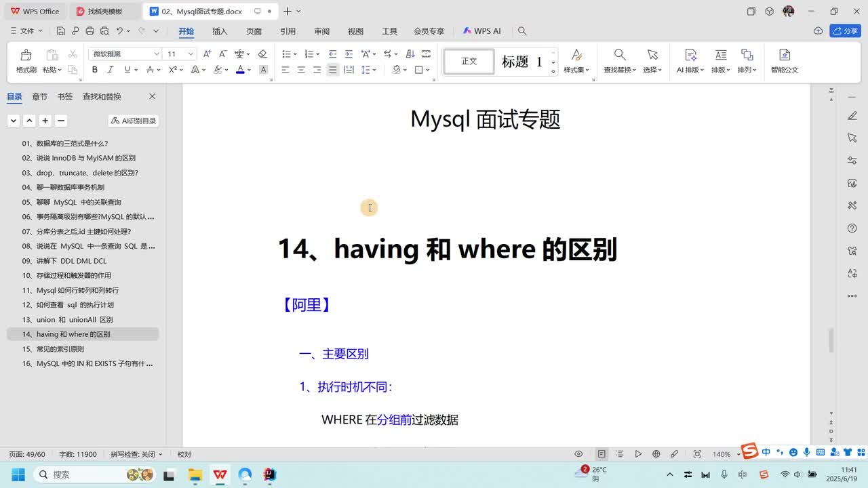Click the help question mark in right sidebar

[852, 228]
